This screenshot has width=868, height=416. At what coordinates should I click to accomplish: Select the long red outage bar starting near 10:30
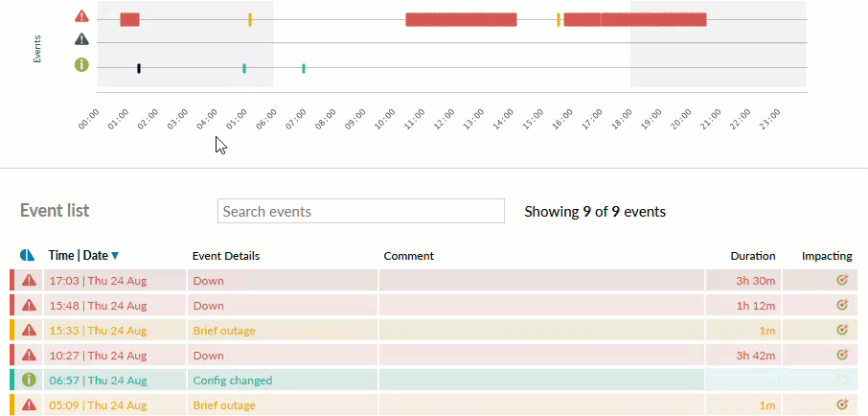click(x=461, y=19)
